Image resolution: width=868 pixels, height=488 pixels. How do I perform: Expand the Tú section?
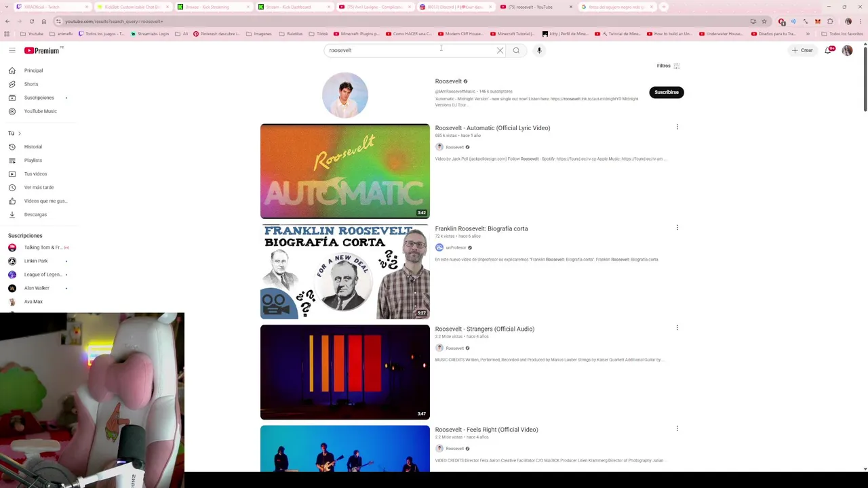pyautogui.click(x=14, y=134)
